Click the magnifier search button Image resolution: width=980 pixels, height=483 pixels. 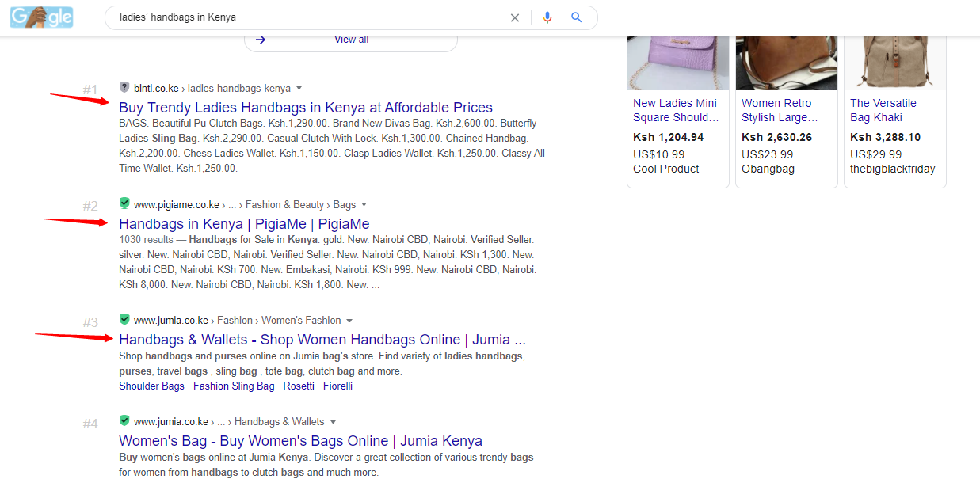[577, 17]
